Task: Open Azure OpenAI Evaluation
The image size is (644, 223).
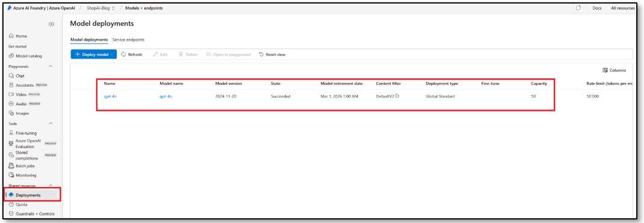Action: click(32, 144)
